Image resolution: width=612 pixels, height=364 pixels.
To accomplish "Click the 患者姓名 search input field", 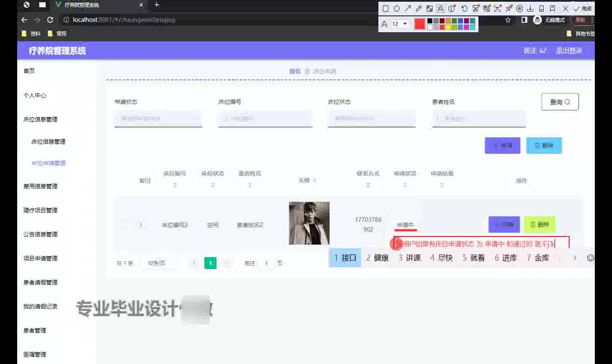I will (479, 118).
